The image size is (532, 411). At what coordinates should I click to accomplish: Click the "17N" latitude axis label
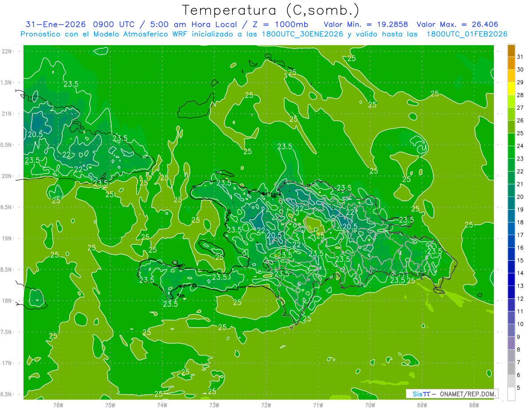point(7,363)
